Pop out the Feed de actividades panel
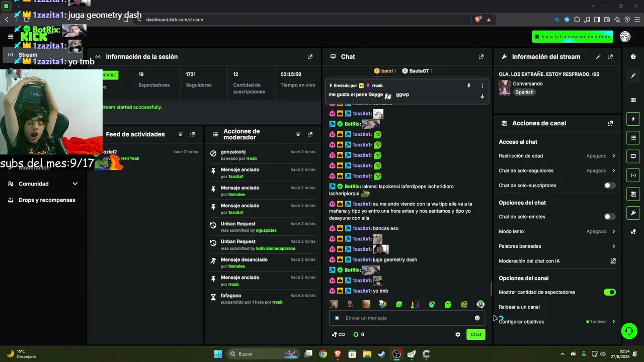Viewport: 644px width, 362px height. 192,134
